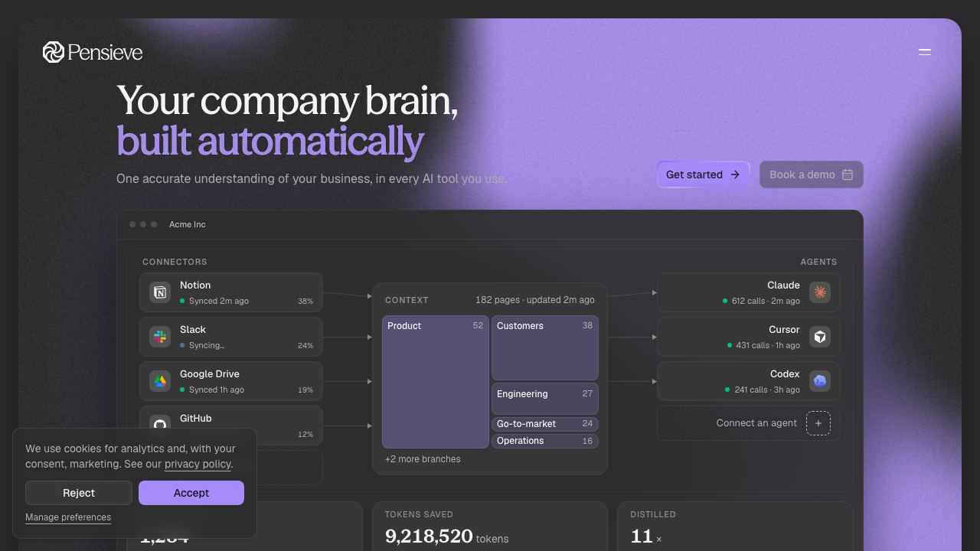Click the calendar icon in Book a demo
Viewport: 980px width, 551px height.
[x=848, y=174]
